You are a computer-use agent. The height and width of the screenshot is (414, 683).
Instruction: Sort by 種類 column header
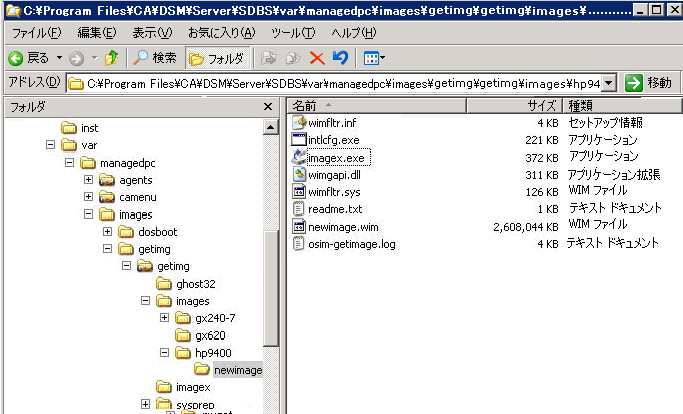pyautogui.click(x=622, y=105)
